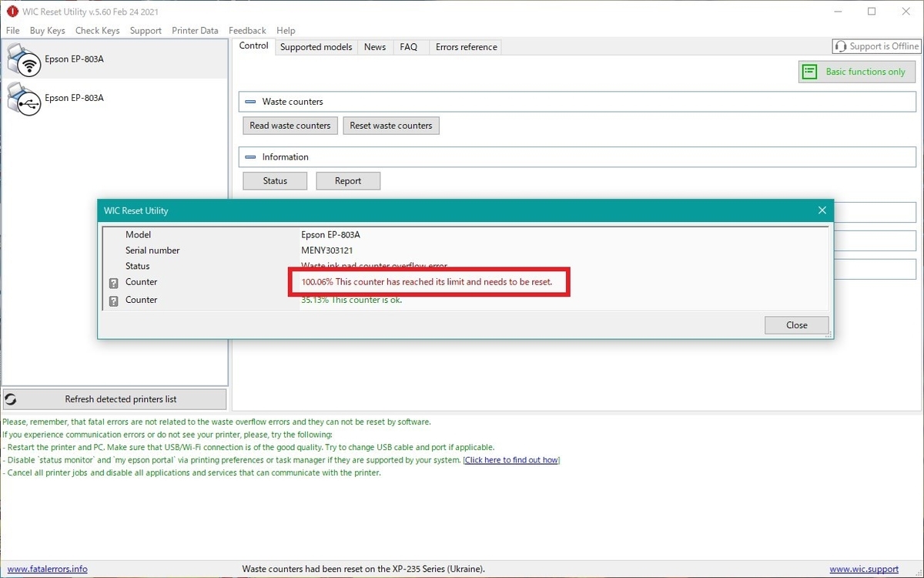The image size is (924, 578).
Task: Collapse the Waste counters section
Action: (249, 102)
